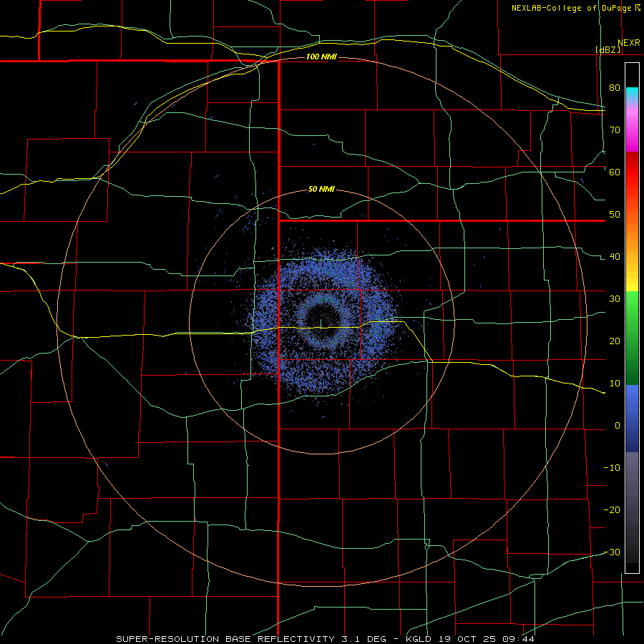Click the 50 NMI range ring label
This screenshot has height=644, width=644.
[x=321, y=190]
